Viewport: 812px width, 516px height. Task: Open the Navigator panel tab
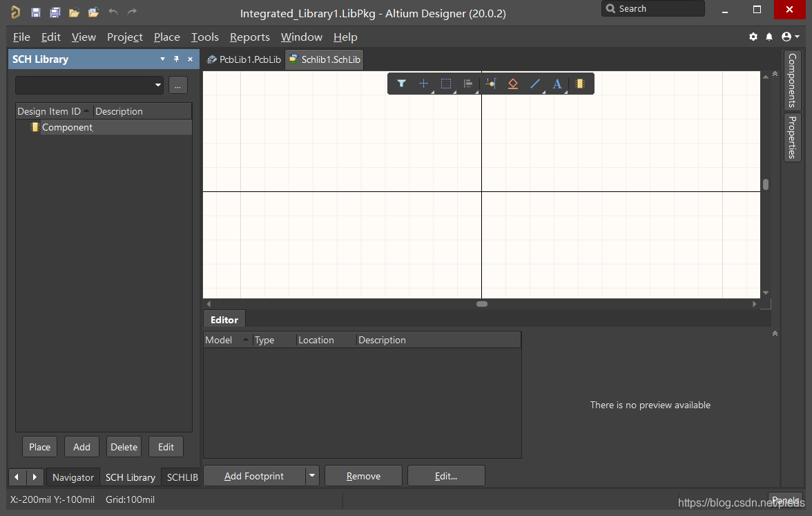72,477
